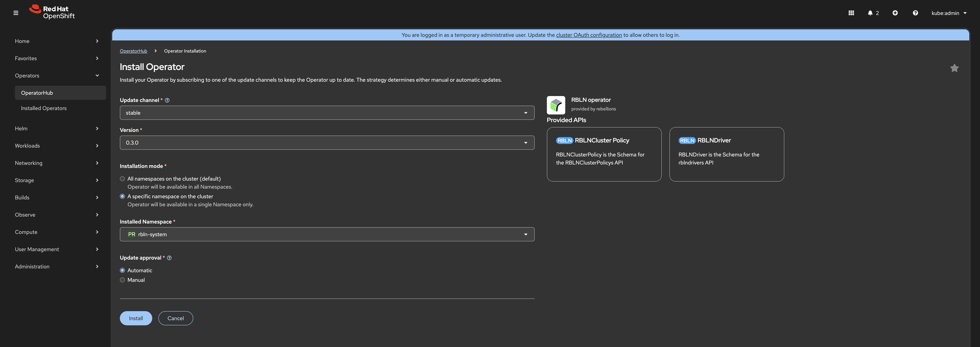Image resolution: width=980 pixels, height=347 pixels.
Task: Click the RBLN operator logo
Action: [556, 105]
